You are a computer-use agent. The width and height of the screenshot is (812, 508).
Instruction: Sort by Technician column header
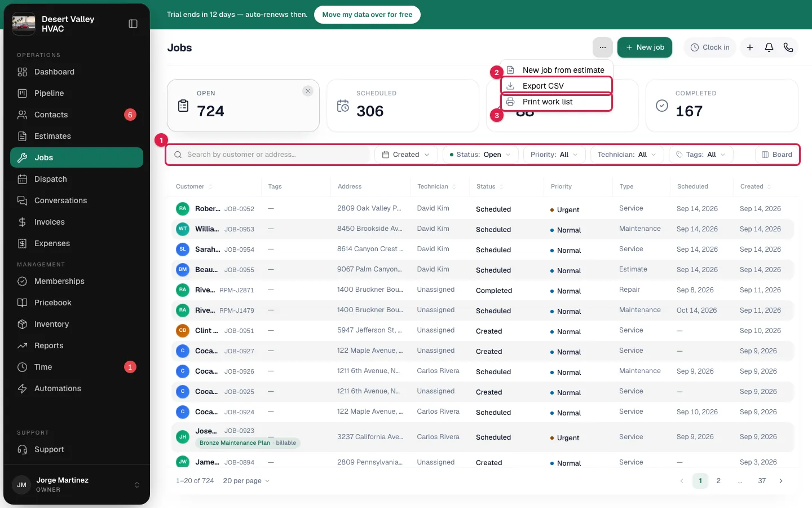pos(436,186)
